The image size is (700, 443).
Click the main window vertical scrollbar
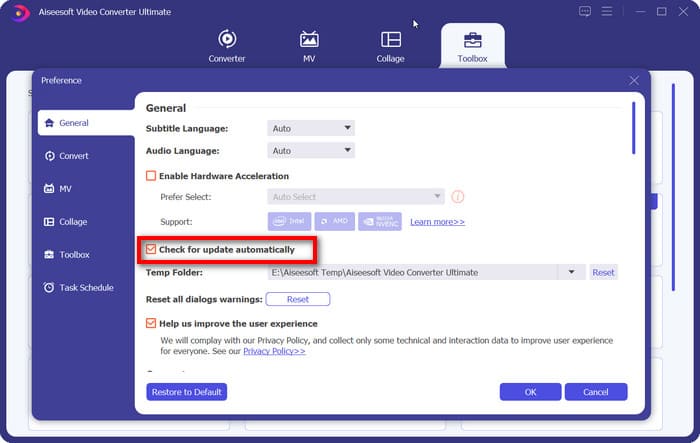673,187
